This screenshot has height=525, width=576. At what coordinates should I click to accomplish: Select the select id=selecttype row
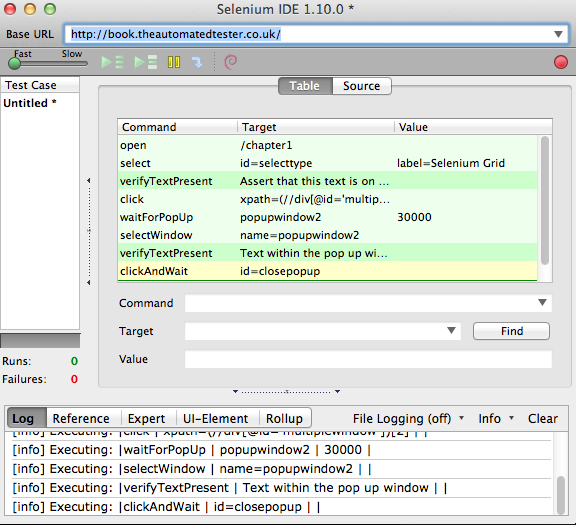click(328, 163)
